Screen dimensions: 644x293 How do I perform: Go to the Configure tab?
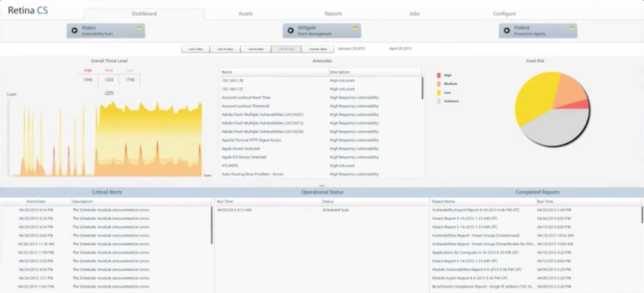click(504, 14)
